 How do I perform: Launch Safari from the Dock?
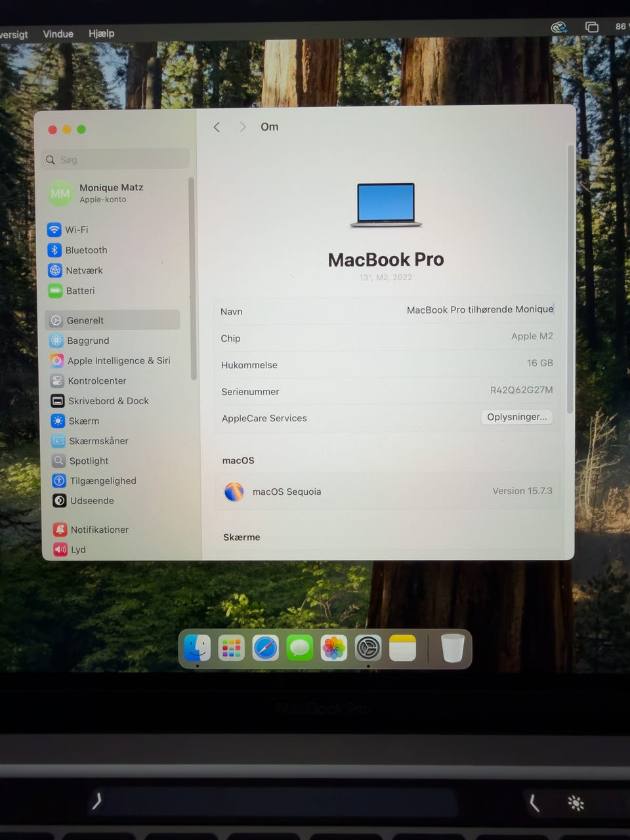click(x=266, y=648)
